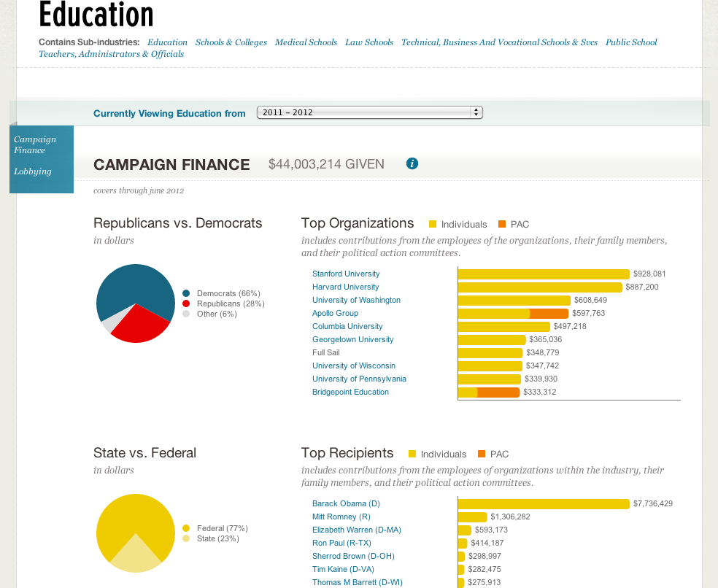Click the orange PAC legend swatch in Top Organizations
This screenshot has width=718, height=588.
(x=502, y=224)
